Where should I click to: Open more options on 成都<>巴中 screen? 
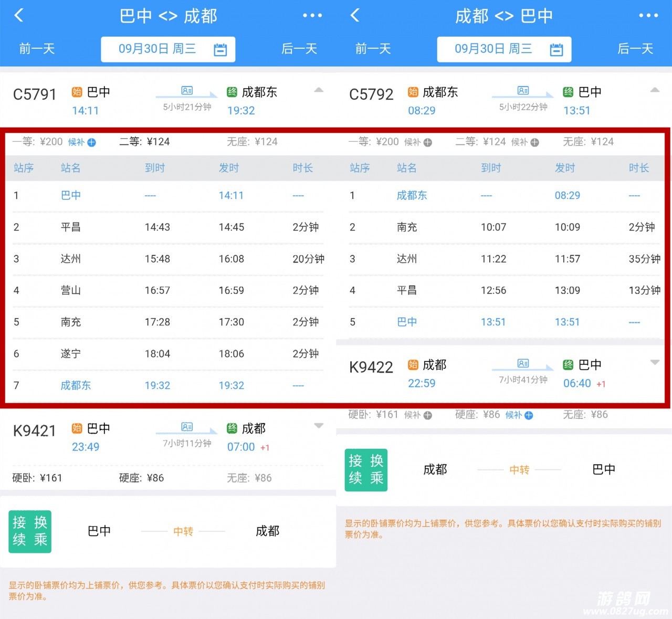point(648,16)
